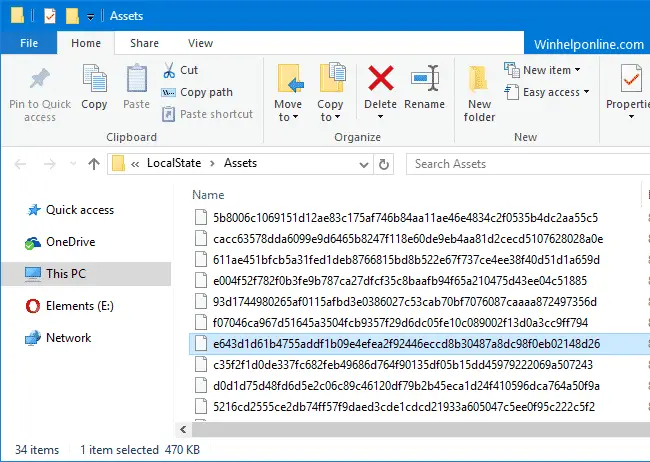Image resolution: width=650 pixels, height=462 pixels.
Task: Switch to the Share ribbon tab
Action: click(x=144, y=43)
